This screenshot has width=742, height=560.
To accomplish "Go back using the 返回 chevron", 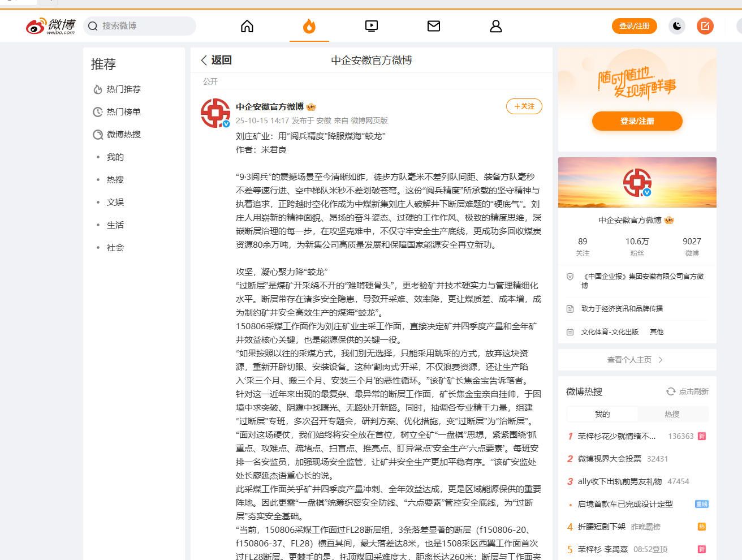I will (x=204, y=60).
